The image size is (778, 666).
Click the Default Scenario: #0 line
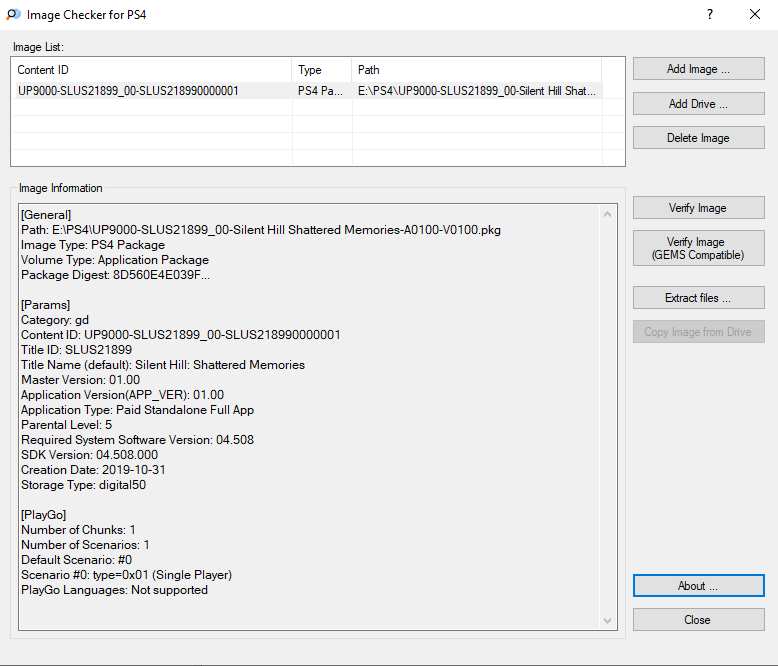click(x=76, y=560)
